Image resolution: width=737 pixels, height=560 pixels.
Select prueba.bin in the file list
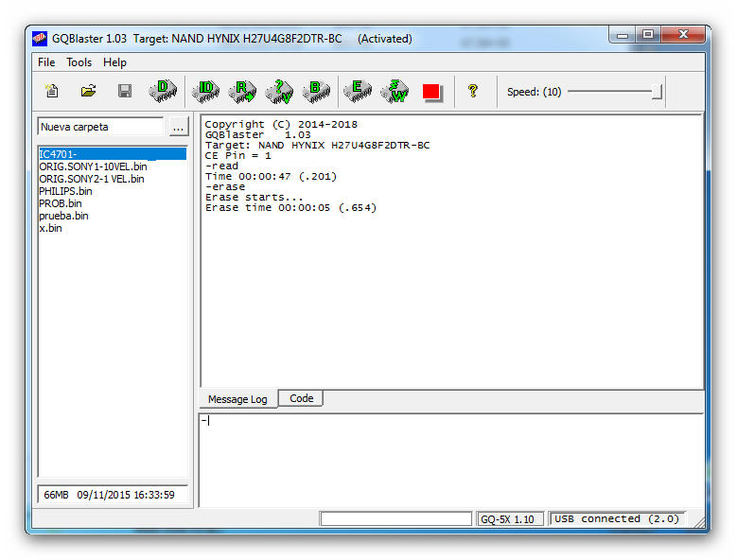click(64, 216)
